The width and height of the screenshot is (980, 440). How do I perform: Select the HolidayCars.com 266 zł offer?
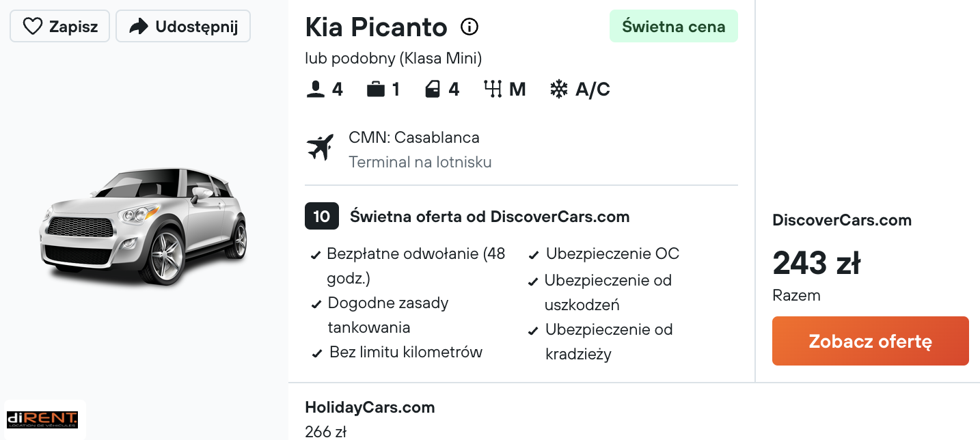(370, 419)
